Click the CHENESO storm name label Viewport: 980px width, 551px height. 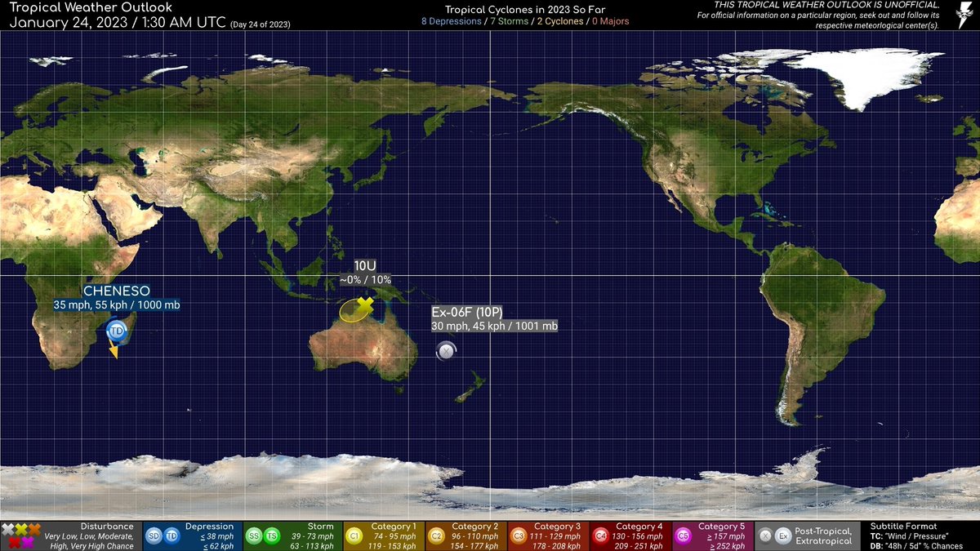click(x=116, y=291)
